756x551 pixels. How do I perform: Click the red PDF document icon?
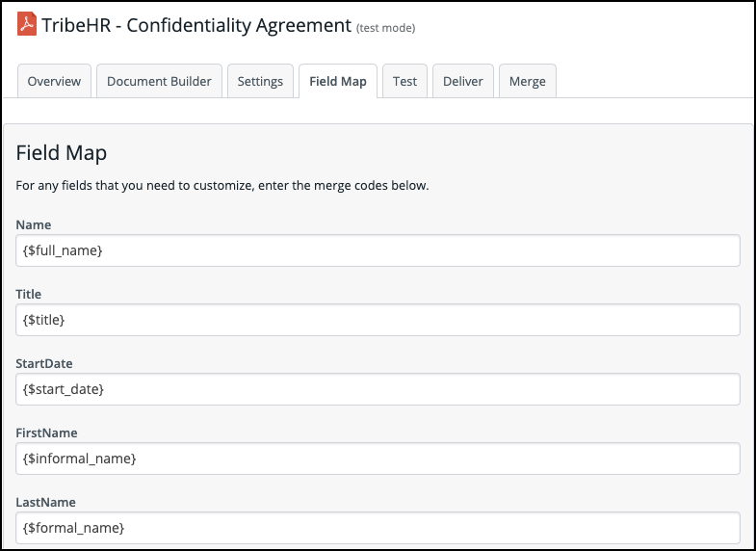[27, 24]
